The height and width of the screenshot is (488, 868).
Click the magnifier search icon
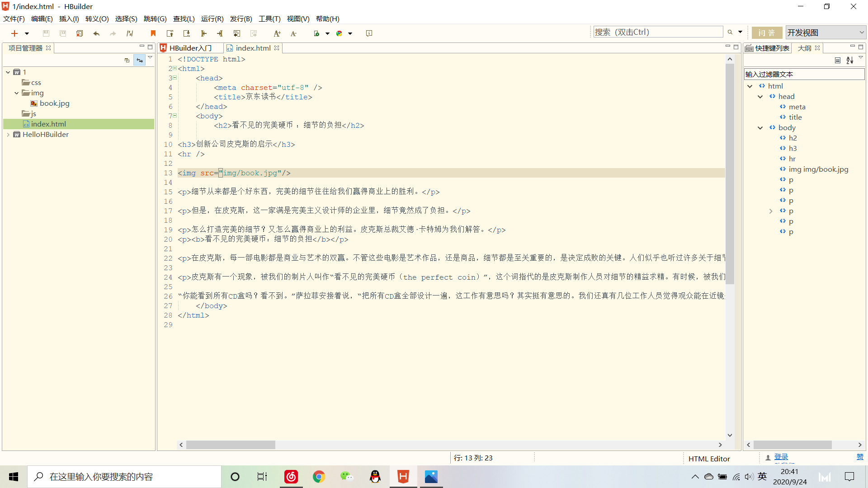730,32
